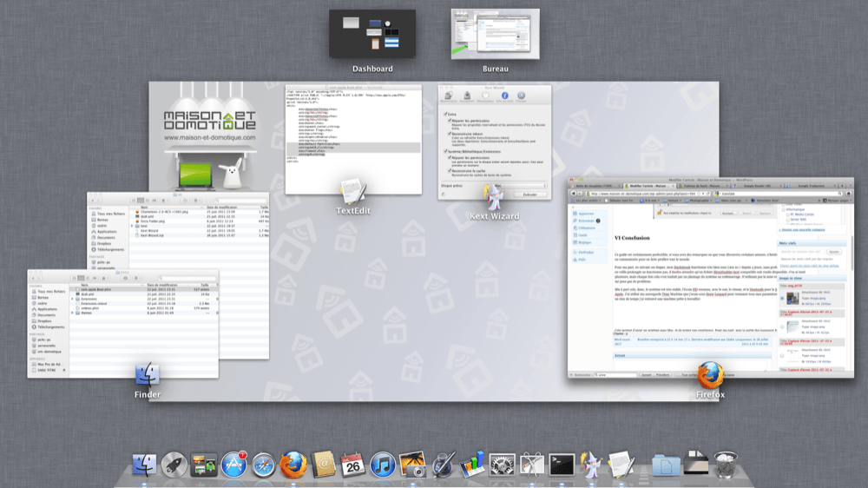868x488 pixels.
Task: Click the search field in the Extra Finder window
Action: pos(187,278)
